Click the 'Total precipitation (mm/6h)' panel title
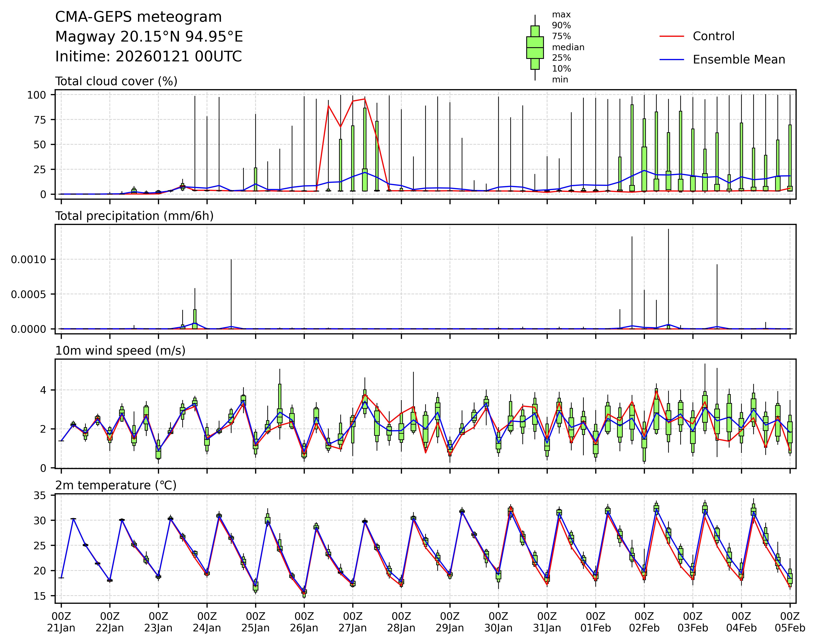Viewport: 816px width, 644px height. pyautogui.click(x=134, y=216)
